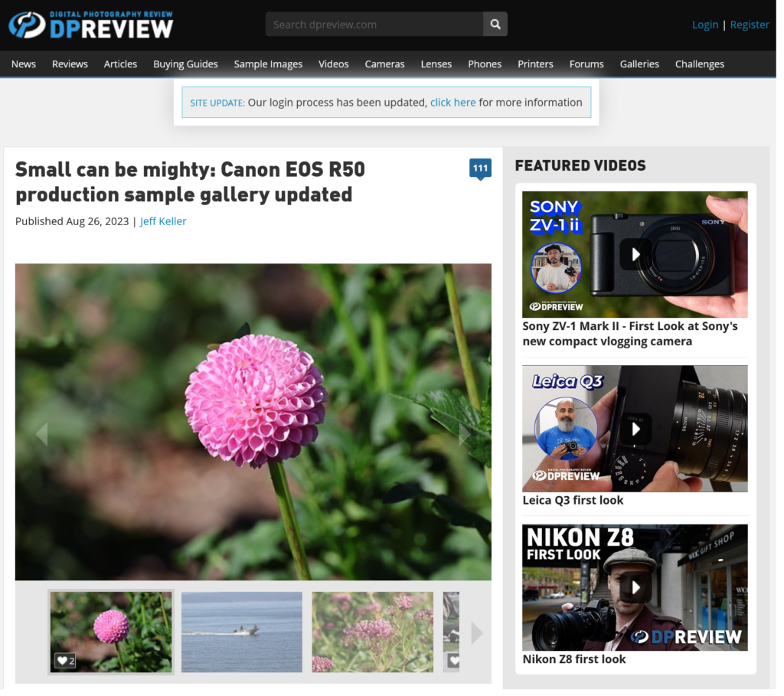Screen dimensions: 784x696
Task: Switch to the Reviews section
Action: (70, 64)
